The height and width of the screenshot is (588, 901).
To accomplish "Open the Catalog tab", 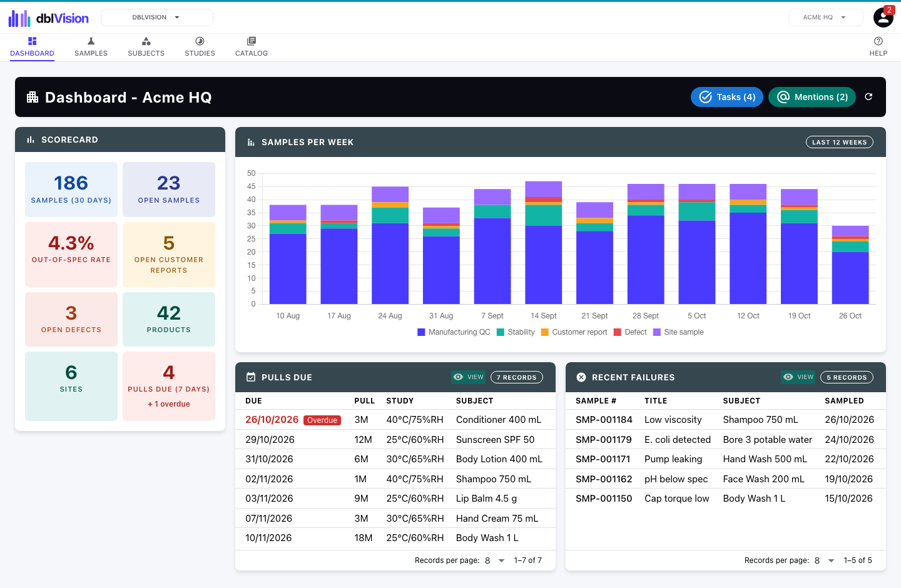I will pyautogui.click(x=252, y=47).
